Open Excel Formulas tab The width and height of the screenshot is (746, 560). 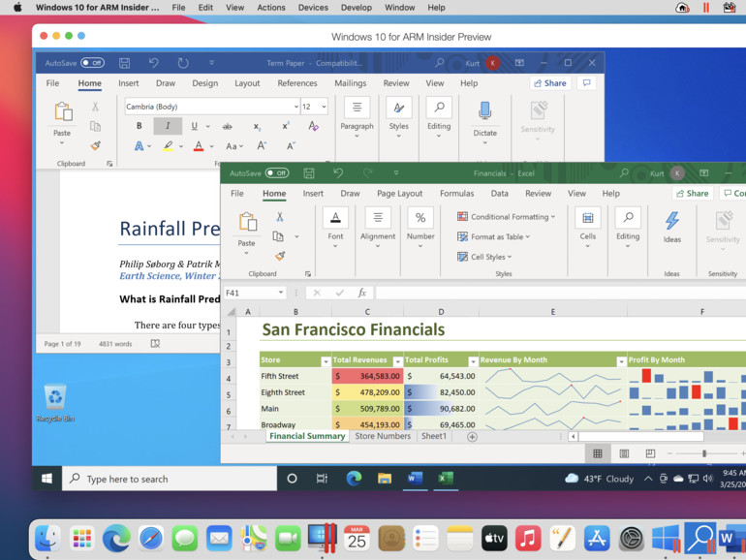pyautogui.click(x=456, y=194)
